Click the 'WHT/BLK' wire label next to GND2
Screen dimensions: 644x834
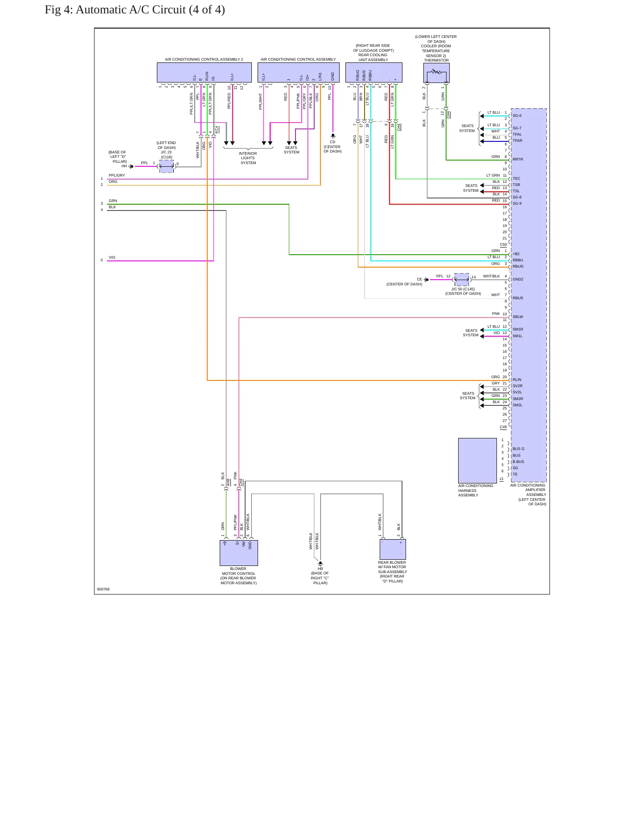[492, 276]
